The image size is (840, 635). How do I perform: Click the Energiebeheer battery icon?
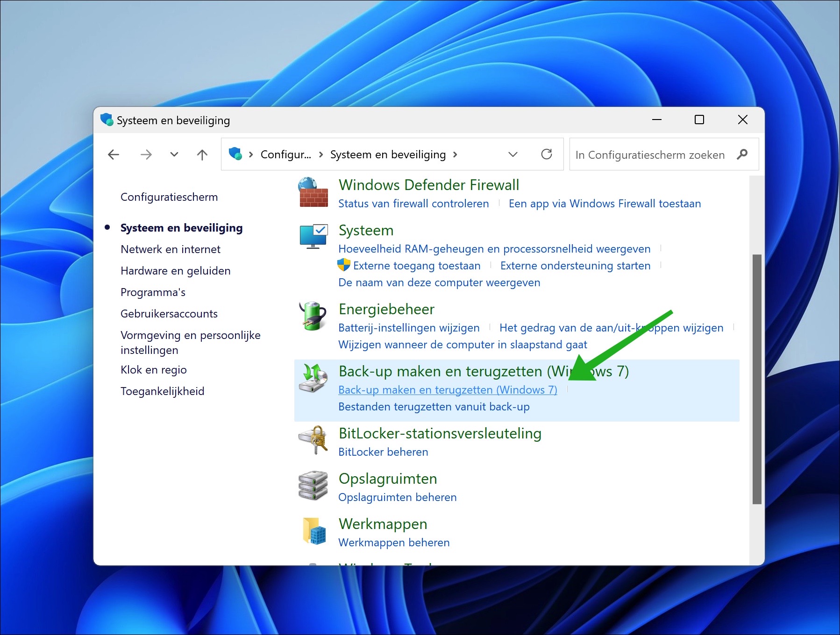tap(313, 317)
